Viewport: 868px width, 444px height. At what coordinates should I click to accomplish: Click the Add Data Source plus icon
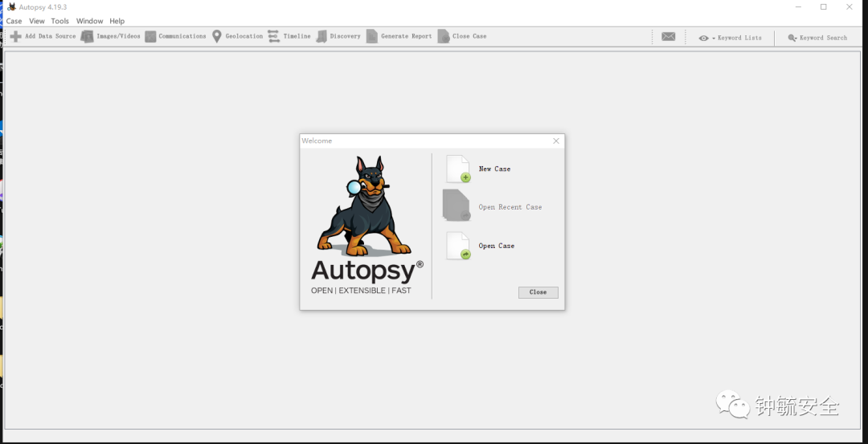[16, 36]
